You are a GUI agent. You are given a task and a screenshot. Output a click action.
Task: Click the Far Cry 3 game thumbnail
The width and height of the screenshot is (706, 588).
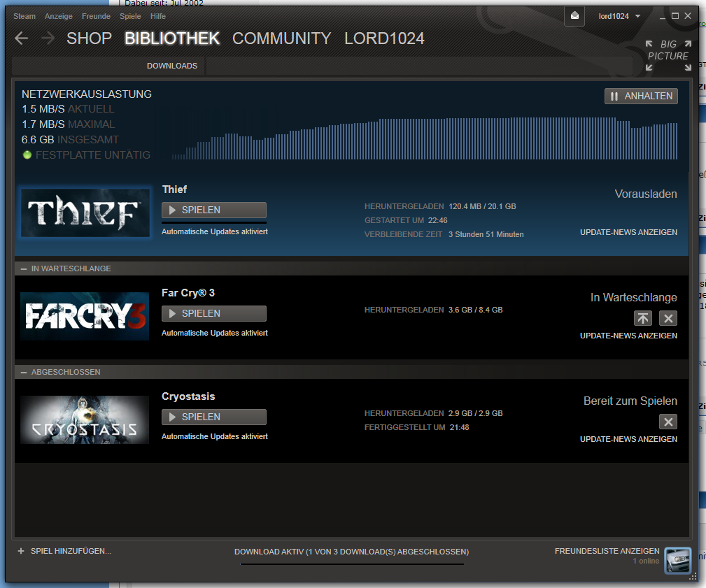tap(85, 316)
